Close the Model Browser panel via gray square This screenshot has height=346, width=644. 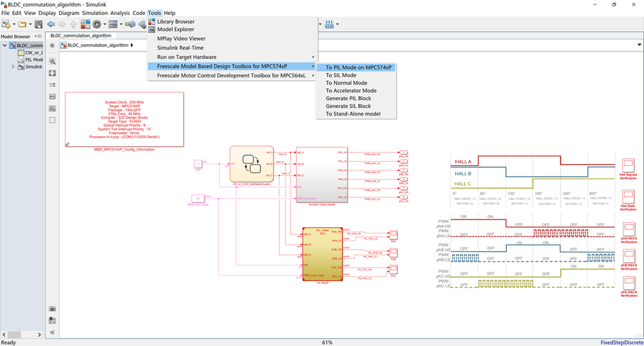tap(39, 36)
